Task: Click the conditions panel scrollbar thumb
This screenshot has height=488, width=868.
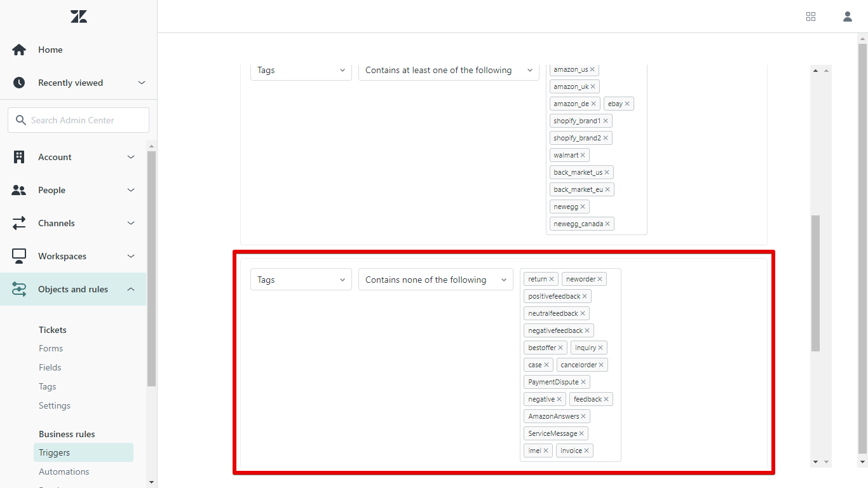Action: (x=816, y=283)
